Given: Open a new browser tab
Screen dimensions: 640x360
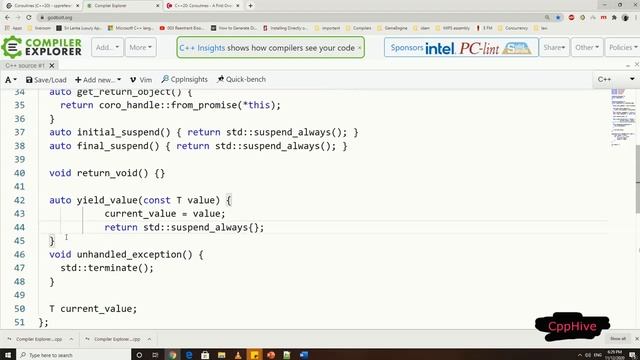Looking at the screenshot, I should 250,6.
